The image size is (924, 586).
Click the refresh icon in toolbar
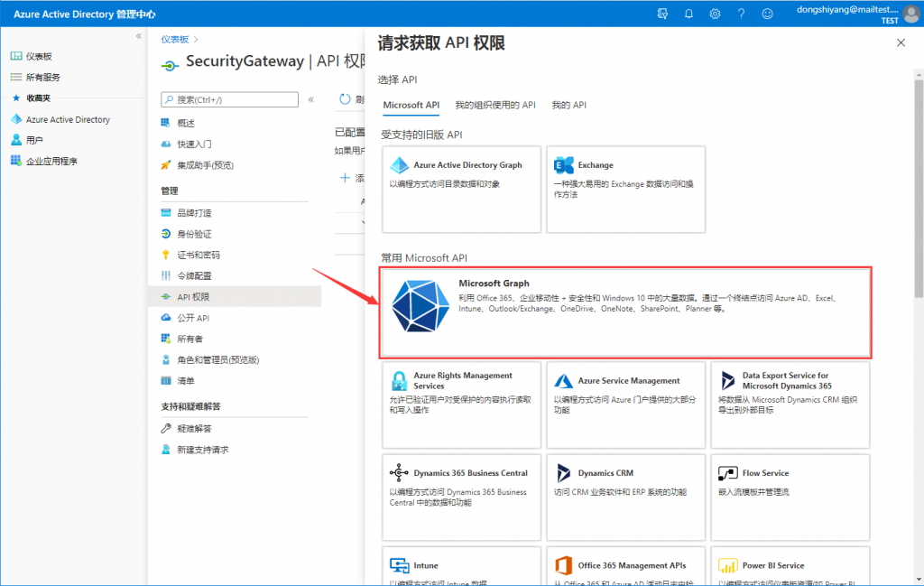[x=345, y=99]
